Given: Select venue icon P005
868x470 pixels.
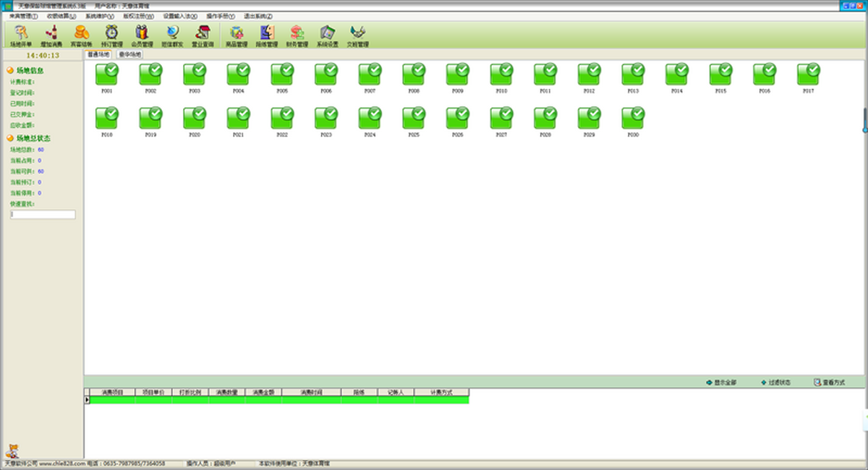Looking at the screenshot, I should [x=282, y=74].
